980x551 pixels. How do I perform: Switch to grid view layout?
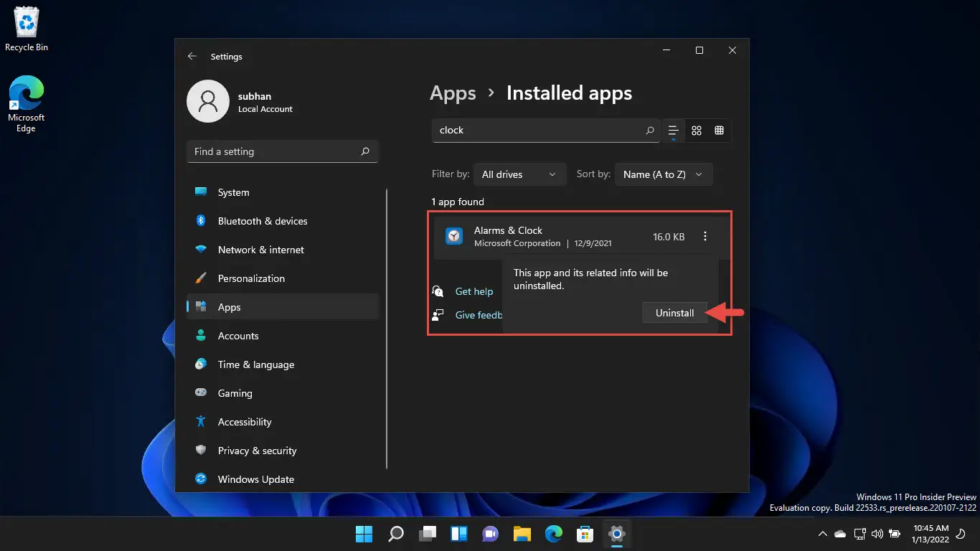697,131
